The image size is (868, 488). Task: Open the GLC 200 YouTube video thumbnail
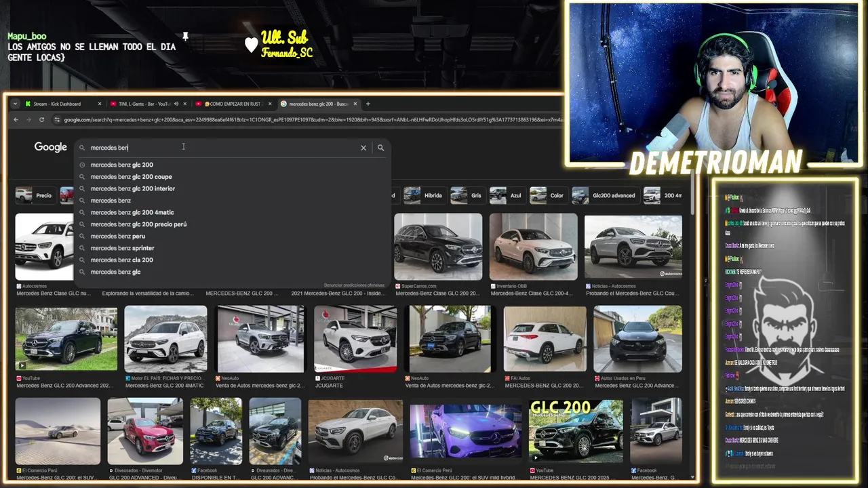(x=576, y=431)
